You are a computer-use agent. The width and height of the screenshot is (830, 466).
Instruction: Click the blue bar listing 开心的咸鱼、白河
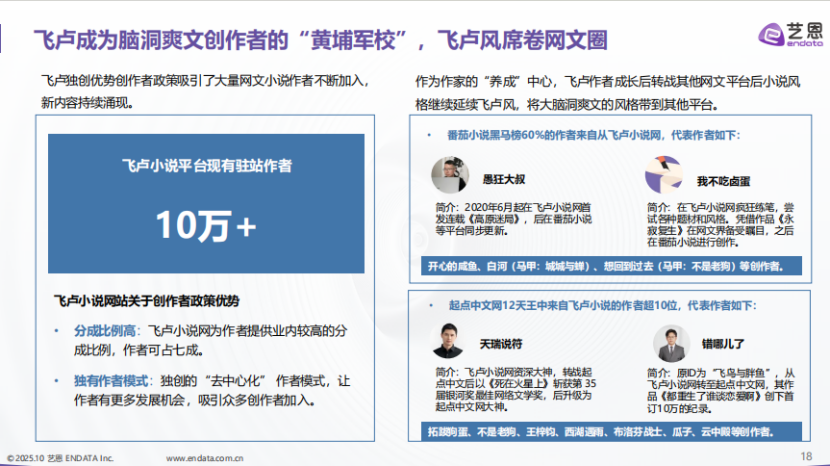point(611,266)
